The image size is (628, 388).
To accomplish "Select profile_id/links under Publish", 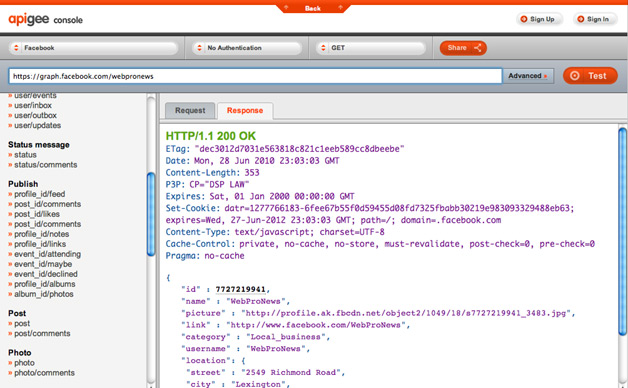I will (40, 244).
